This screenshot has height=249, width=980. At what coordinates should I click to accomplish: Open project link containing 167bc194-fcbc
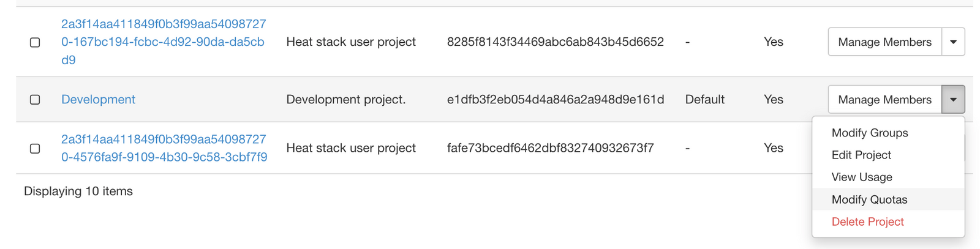(x=163, y=42)
